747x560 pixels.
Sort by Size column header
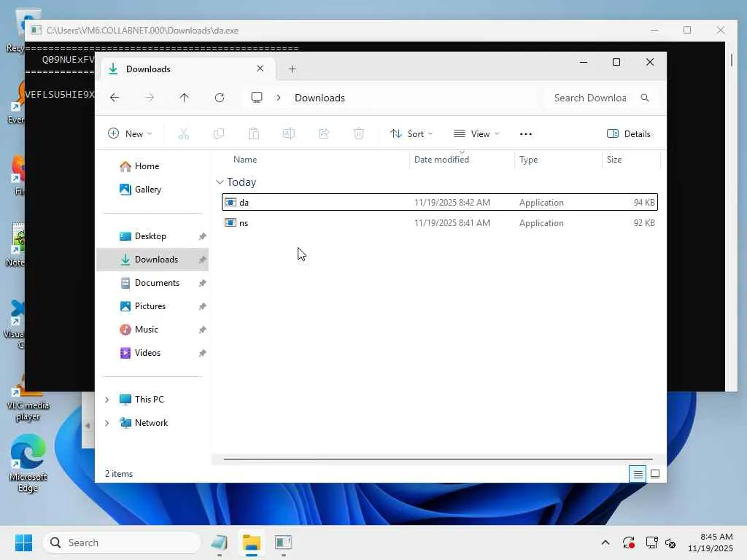pyautogui.click(x=631, y=160)
